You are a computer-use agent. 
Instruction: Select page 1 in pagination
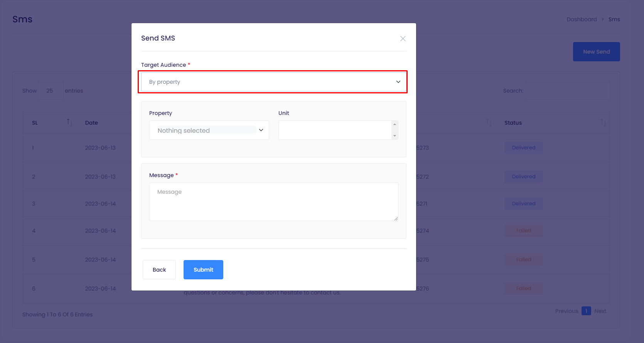coord(586,311)
